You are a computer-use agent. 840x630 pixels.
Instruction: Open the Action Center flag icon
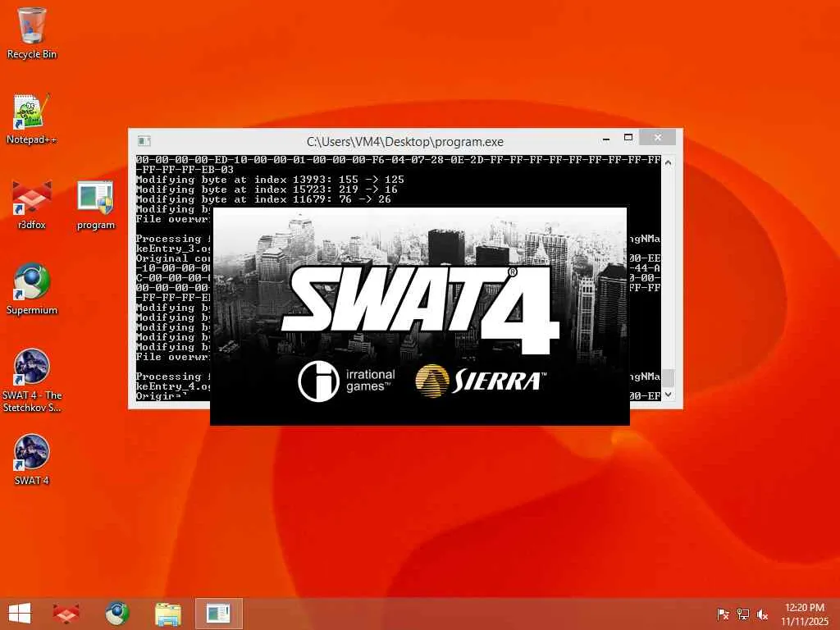coord(723,614)
